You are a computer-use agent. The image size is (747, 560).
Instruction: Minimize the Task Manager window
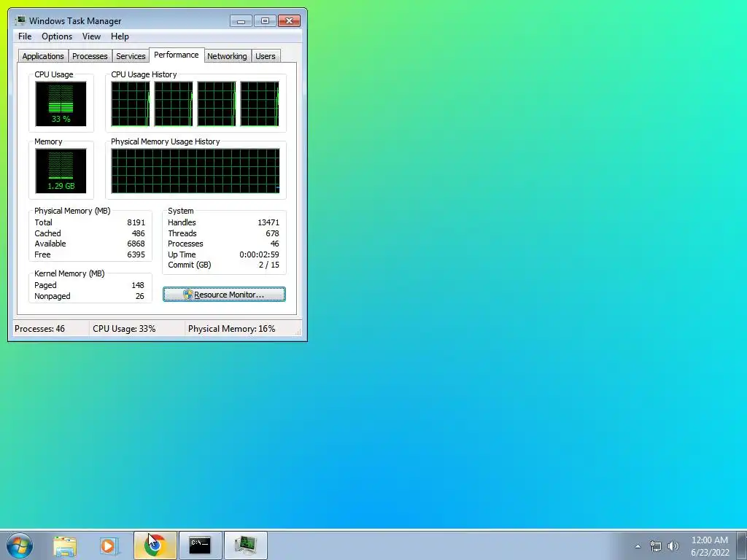click(241, 21)
